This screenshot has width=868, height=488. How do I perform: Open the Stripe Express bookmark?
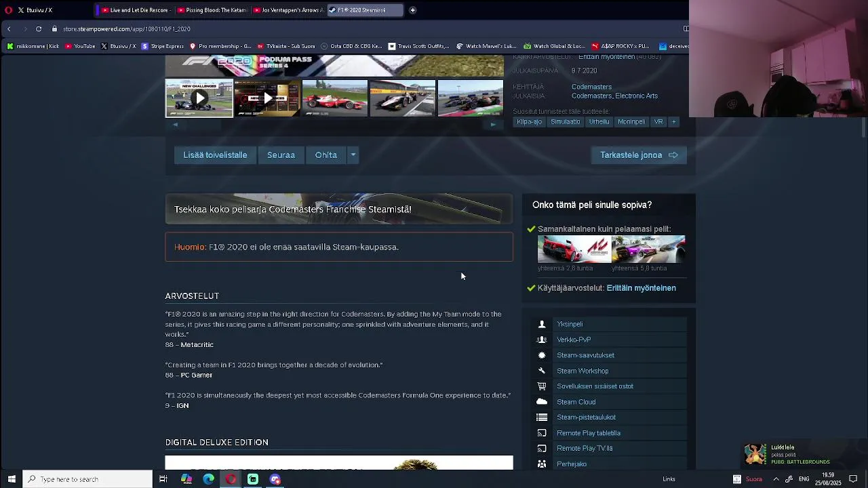[x=162, y=46]
